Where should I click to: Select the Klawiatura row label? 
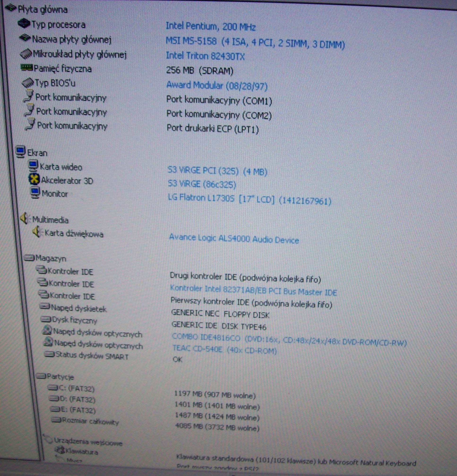[82, 452]
